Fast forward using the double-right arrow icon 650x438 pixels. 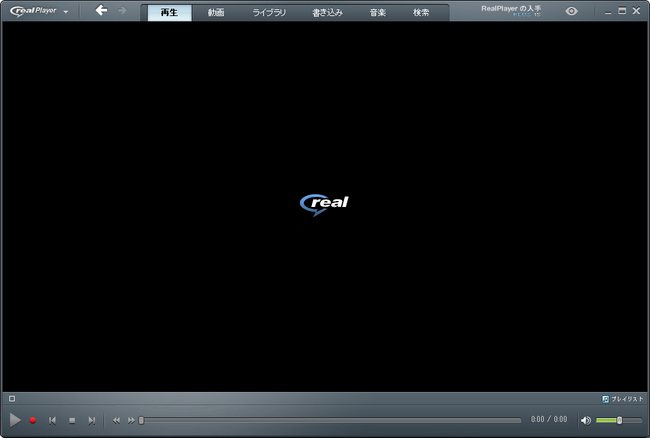pyautogui.click(x=131, y=421)
